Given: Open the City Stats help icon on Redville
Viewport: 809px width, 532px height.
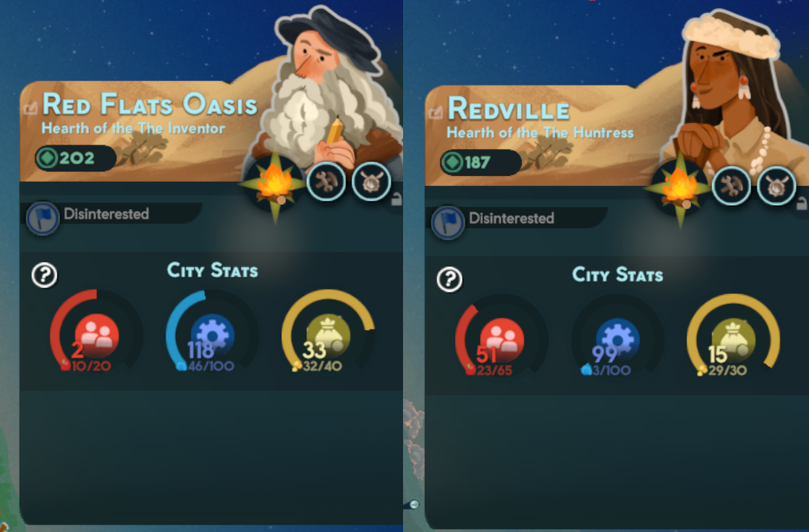Looking at the screenshot, I should 449,279.
